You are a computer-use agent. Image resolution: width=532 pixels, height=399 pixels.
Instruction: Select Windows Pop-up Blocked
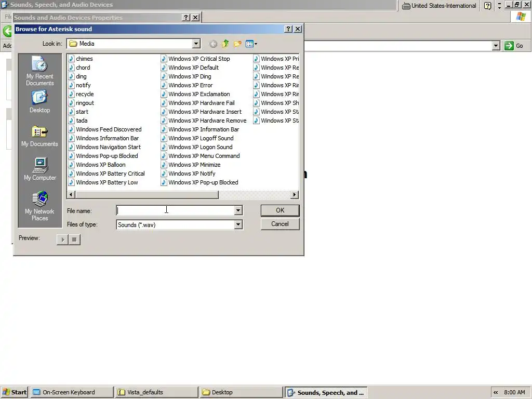coord(103,156)
